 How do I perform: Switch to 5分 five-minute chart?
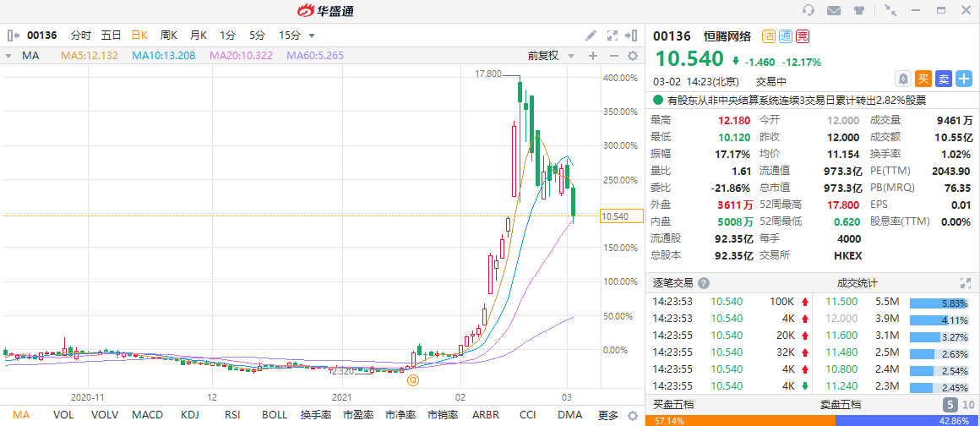tap(257, 35)
